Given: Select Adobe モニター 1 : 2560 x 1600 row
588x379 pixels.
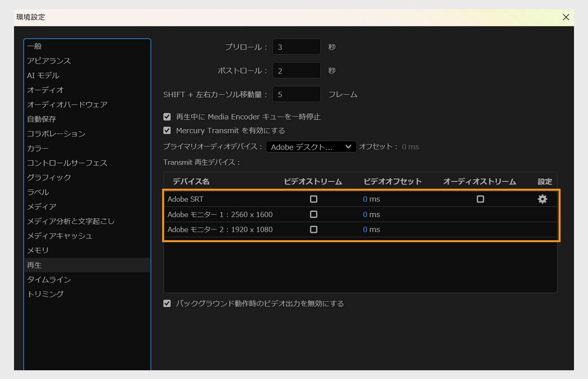Looking at the screenshot, I should point(361,214).
